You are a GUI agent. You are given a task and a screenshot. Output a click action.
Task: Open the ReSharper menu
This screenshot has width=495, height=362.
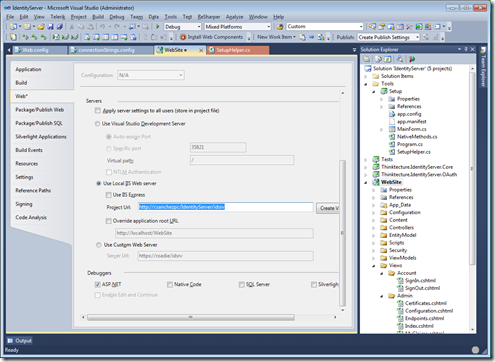209,17
